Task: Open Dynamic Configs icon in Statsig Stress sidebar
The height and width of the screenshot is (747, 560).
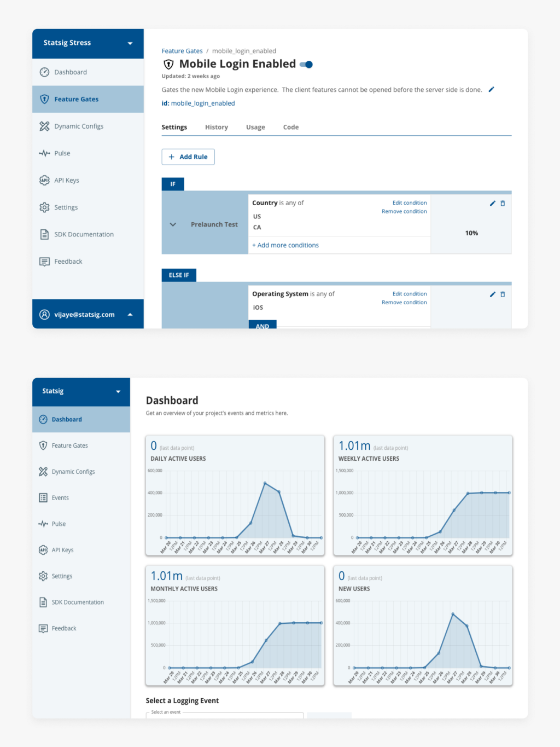Action: [x=44, y=126]
